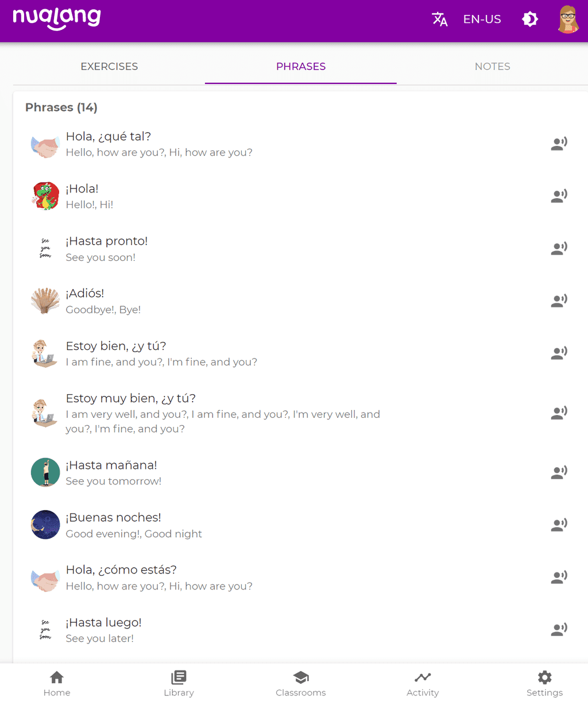Select the Phrases tab
The width and height of the screenshot is (588, 701).
point(301,67)
